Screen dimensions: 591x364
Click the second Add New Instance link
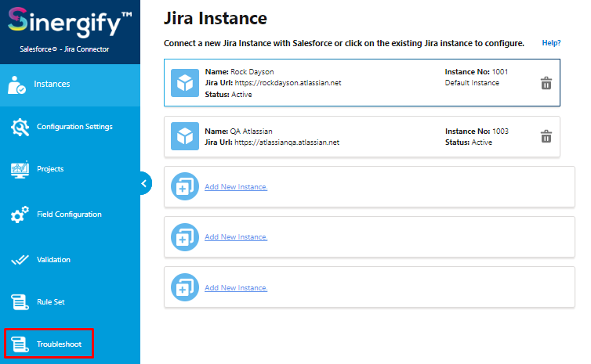click(236, 236)
